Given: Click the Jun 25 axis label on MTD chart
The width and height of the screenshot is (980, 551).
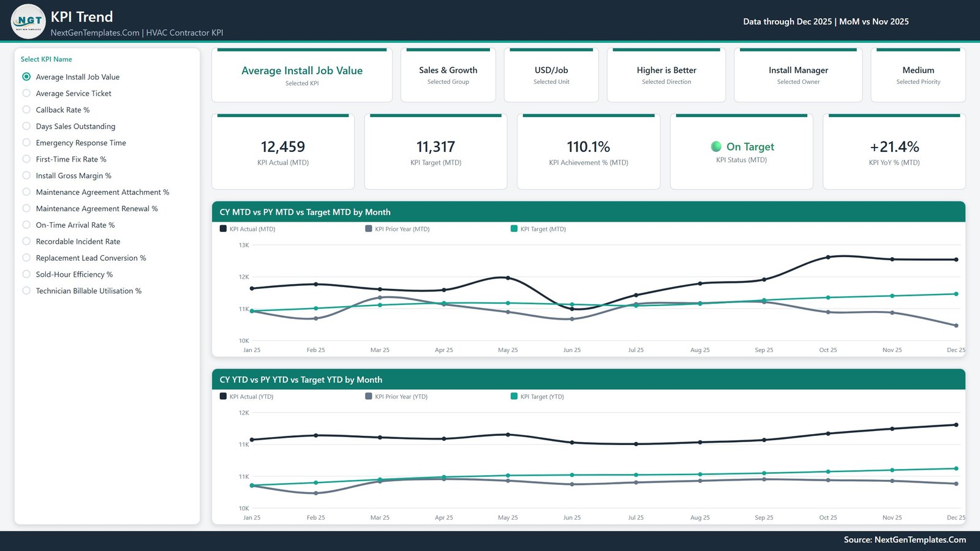Looking at the screenshot, I should click(x=572, y=350).
